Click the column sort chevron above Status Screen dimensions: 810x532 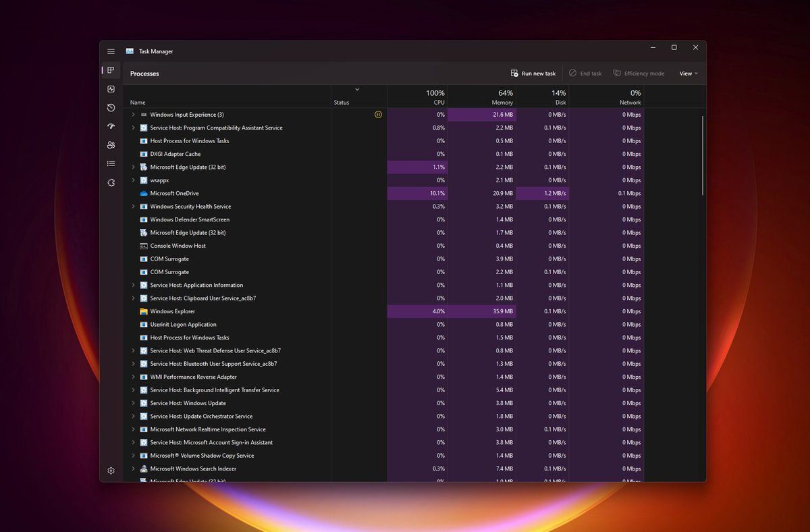pos(357,89)
